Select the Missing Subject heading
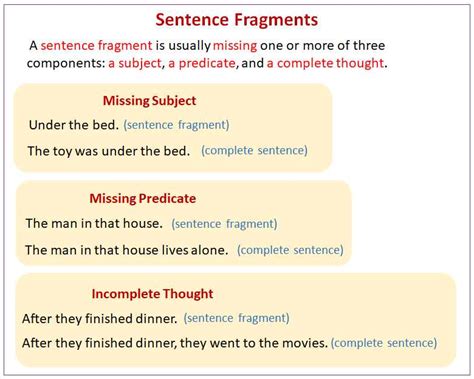The image size is (474, 379). click(149, 101)
